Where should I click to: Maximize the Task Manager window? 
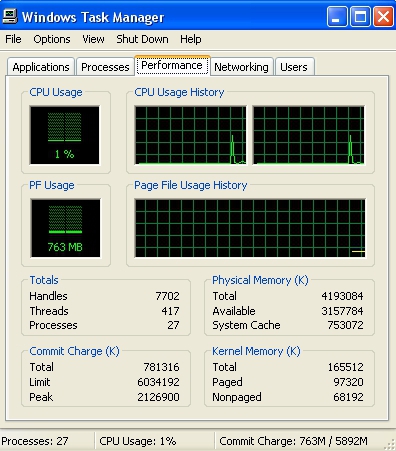pyautogui.click(x=360, y=17)
